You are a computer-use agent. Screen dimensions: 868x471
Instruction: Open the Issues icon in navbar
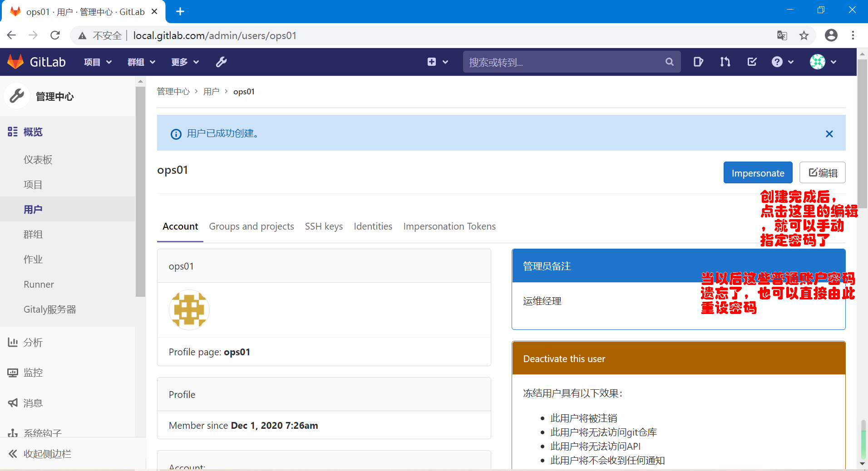tap(698, 62)
